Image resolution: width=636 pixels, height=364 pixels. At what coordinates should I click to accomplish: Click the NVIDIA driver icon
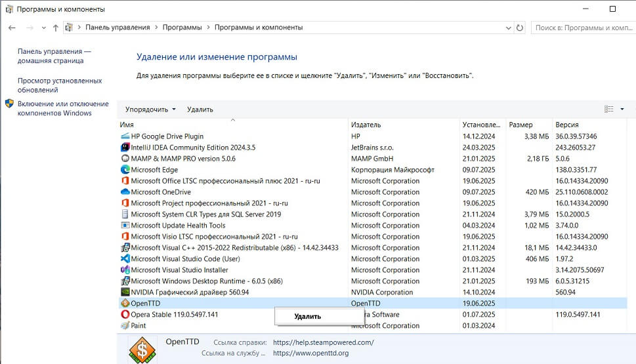125,292
